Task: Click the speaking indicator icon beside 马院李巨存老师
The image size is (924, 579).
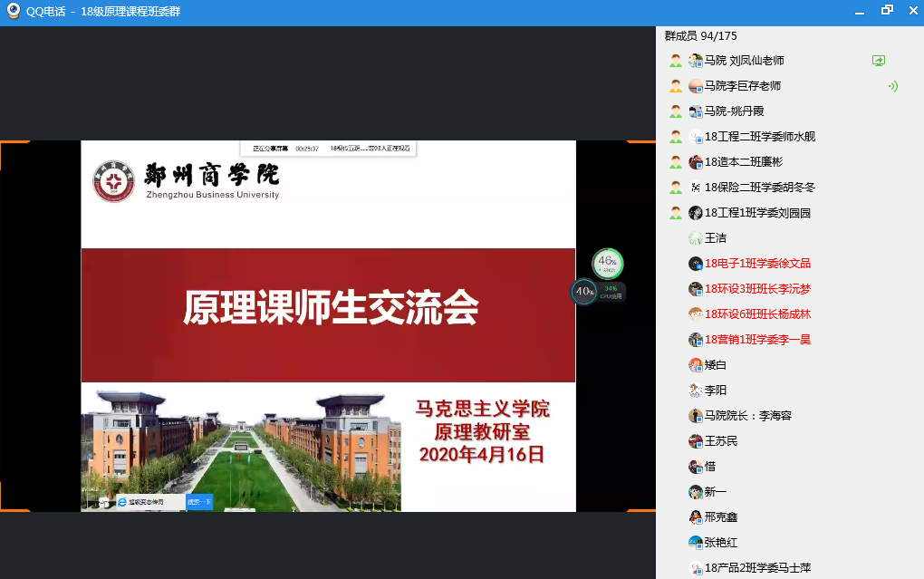Action: pos(892,85)
